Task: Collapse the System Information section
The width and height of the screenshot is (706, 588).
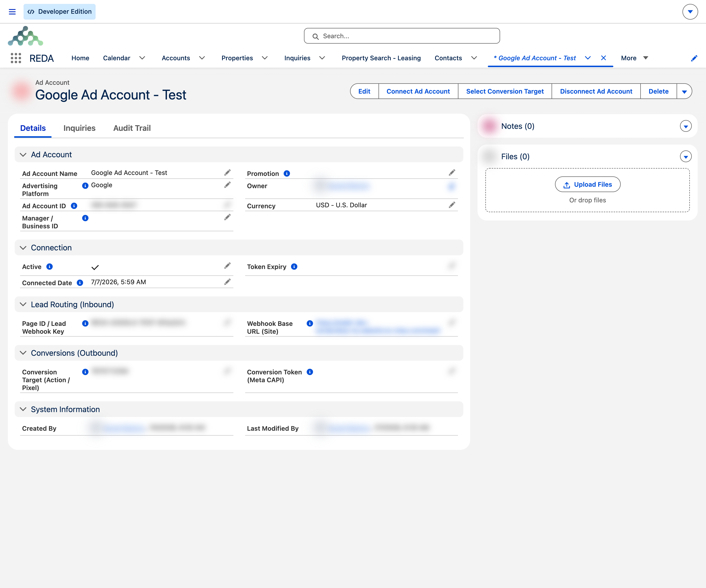Action: (x=23, y=409)
